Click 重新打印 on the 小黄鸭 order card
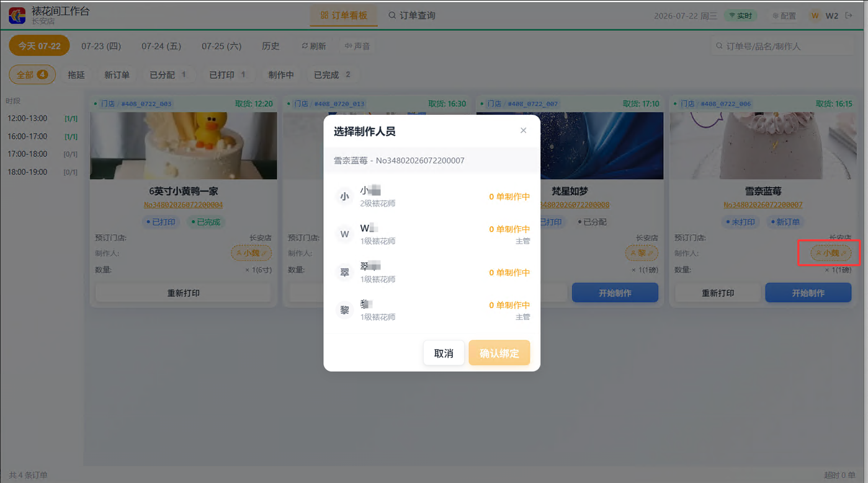The height and width of the screenshot is (483, 868). tap(183, 293)
